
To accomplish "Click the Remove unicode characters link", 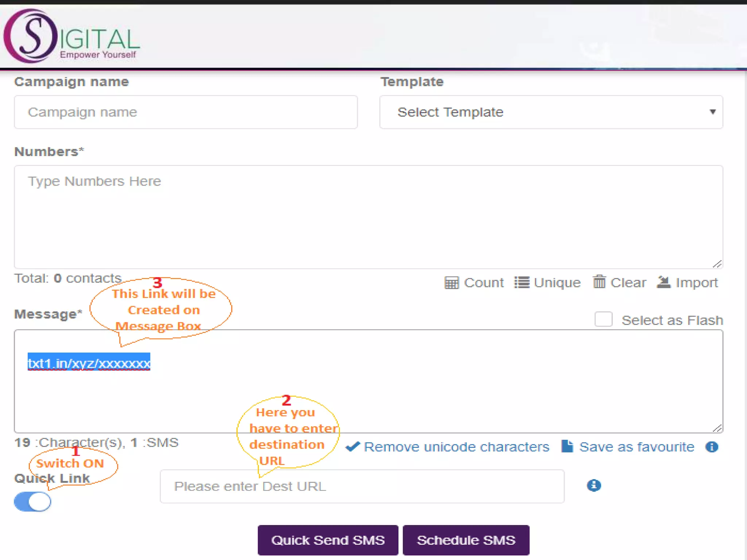I will [456, 447].
